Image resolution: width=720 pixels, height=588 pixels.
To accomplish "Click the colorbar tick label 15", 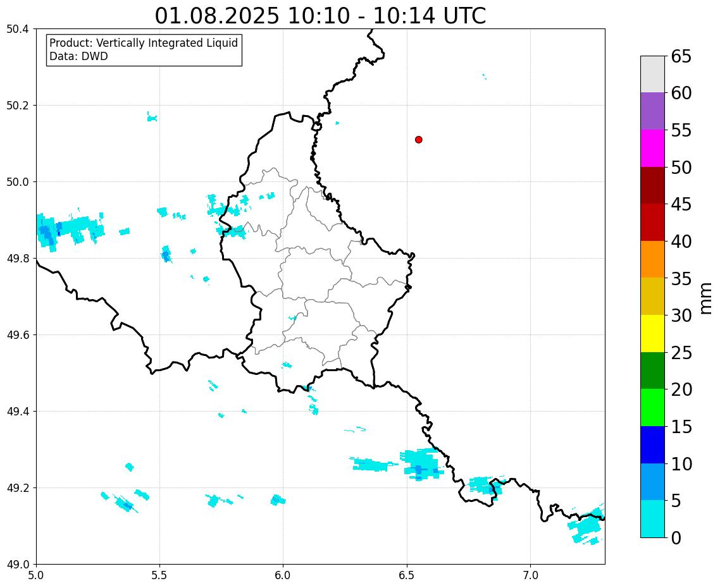I will [x=681, y=426].
